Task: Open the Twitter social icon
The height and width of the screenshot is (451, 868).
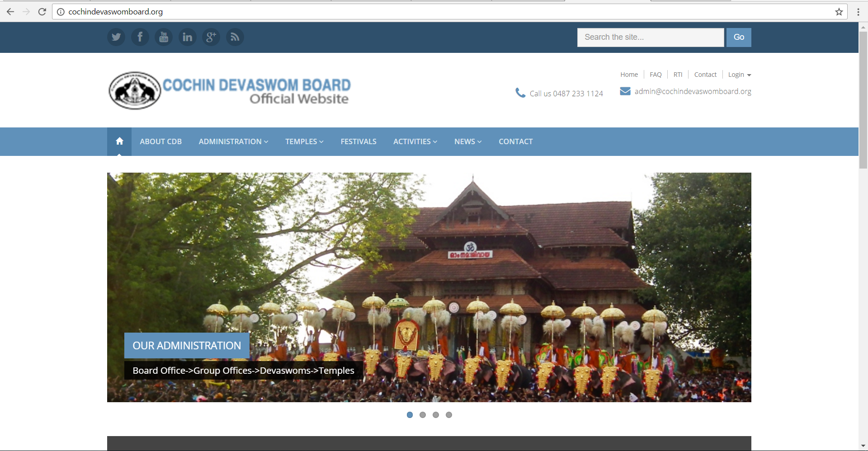Action: coord(116,37)
